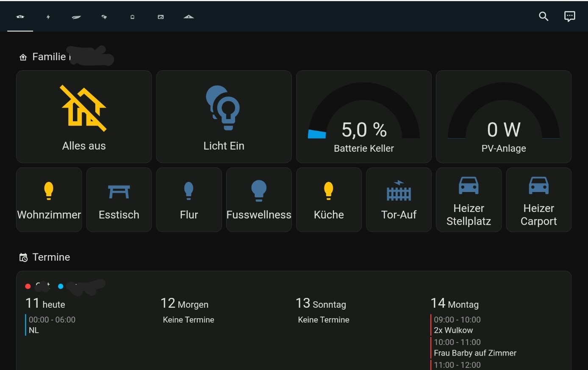Click Keine Termine under Sonntag

coord(324,320)
